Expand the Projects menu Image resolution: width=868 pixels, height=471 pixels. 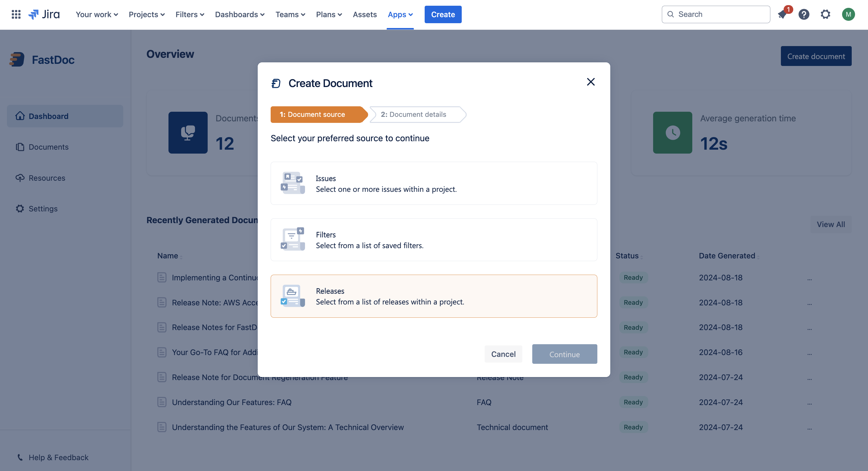point(146,14)
